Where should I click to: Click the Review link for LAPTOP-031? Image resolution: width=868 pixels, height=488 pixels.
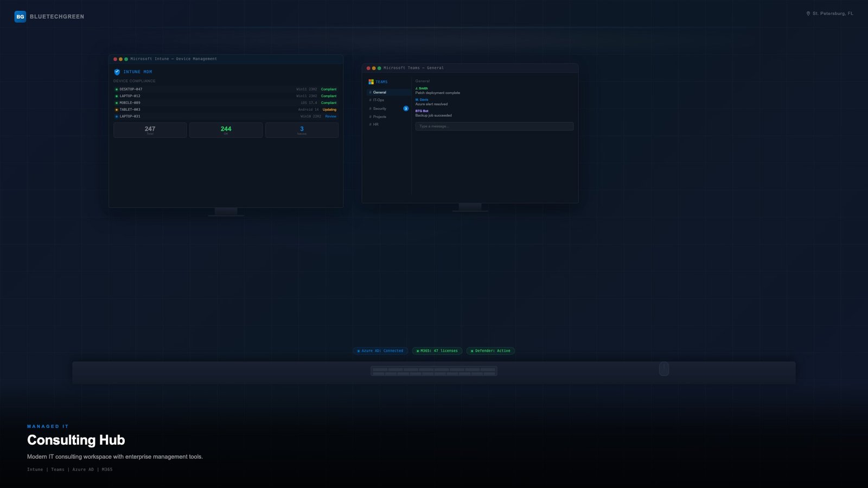(330, 117)
